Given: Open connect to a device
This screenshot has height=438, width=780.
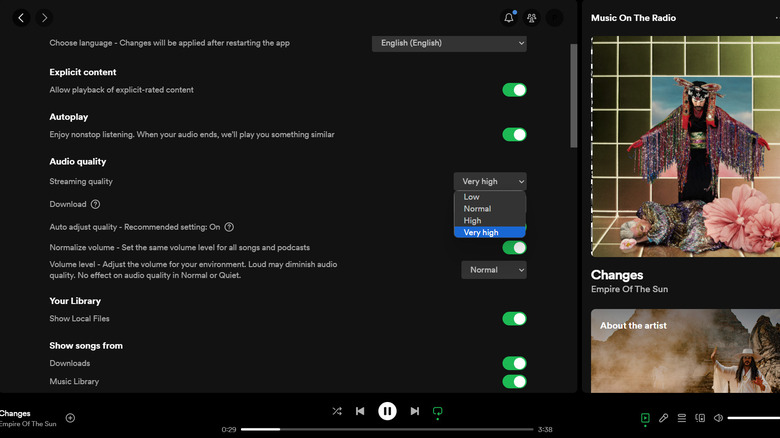Looking at the screenshot, I should click(x=700, y=418).
